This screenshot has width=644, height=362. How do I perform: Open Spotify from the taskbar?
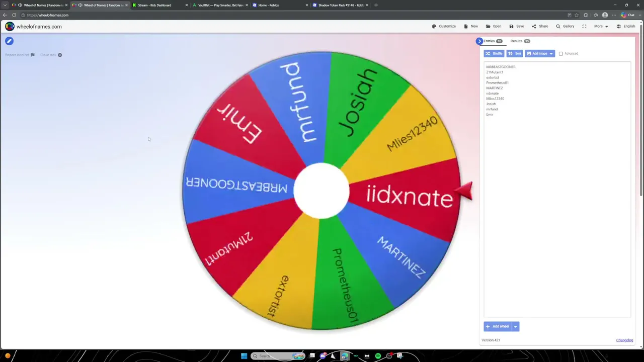click(378, 356)
